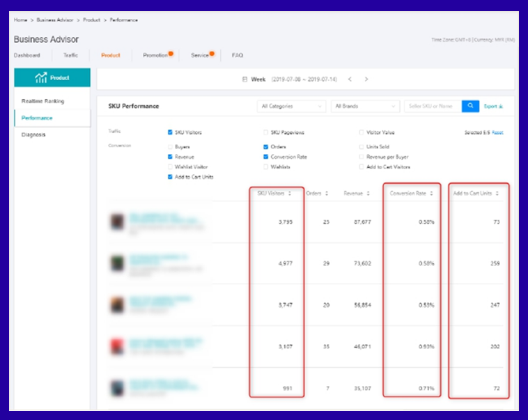Screen dimensions: 528x420
Task: Select conversion rate 0.93%
Action: tap(426, 347)
